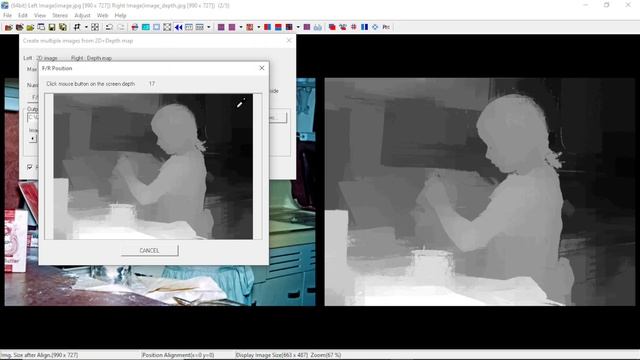Click the small arrow button at the left of Create multiple images dialog

point(33,138)
